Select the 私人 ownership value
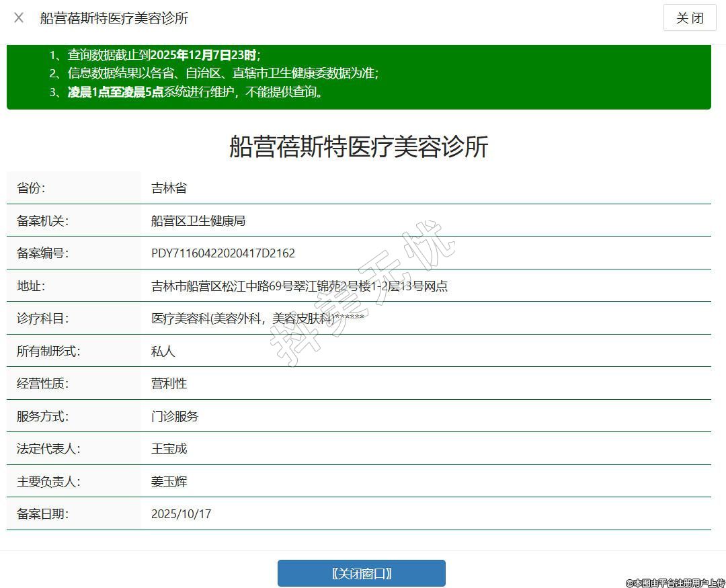The height and width of the screenshot is (588, 726). point(163,351)
